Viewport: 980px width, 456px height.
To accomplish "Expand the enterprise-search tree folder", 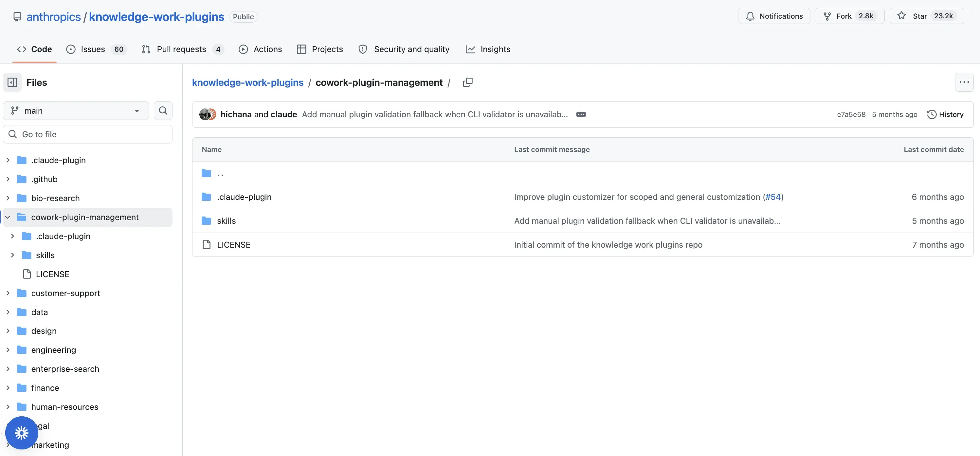I will click(x=8, y=369).
